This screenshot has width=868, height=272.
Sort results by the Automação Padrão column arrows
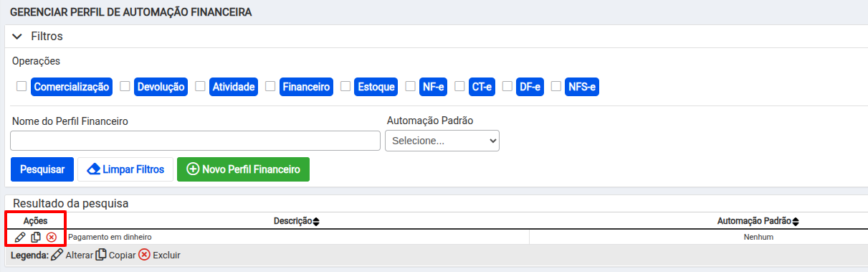pyautogui.click(x=795, y=221)
